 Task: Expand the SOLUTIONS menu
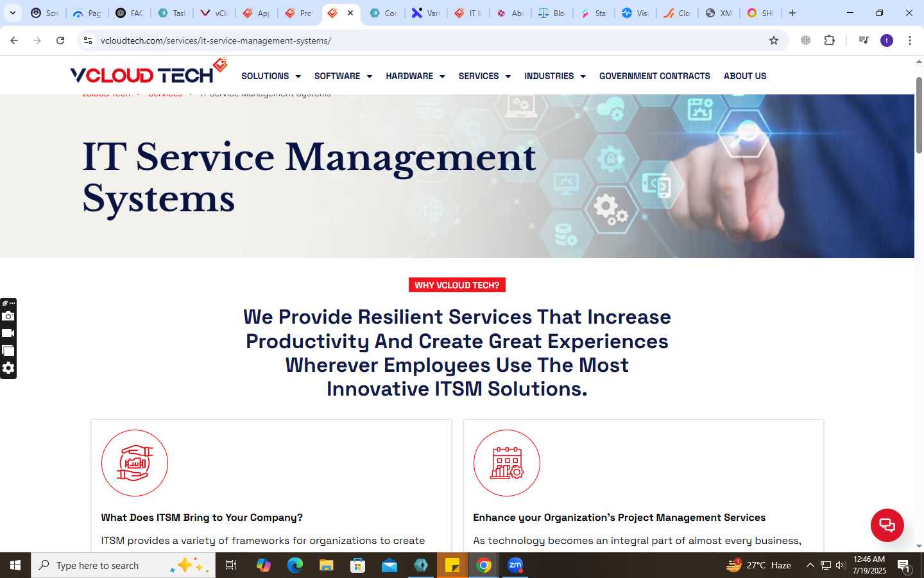(x=271, y=76)
